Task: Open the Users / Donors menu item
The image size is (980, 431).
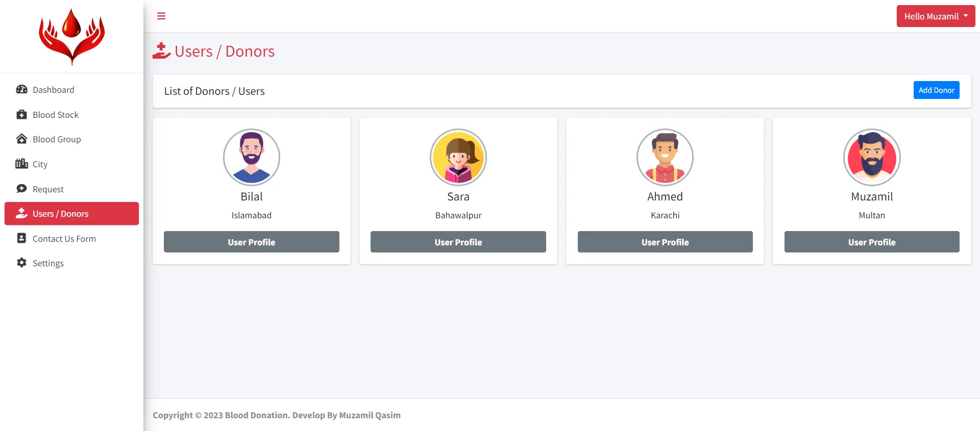Action: coord(71,214)
